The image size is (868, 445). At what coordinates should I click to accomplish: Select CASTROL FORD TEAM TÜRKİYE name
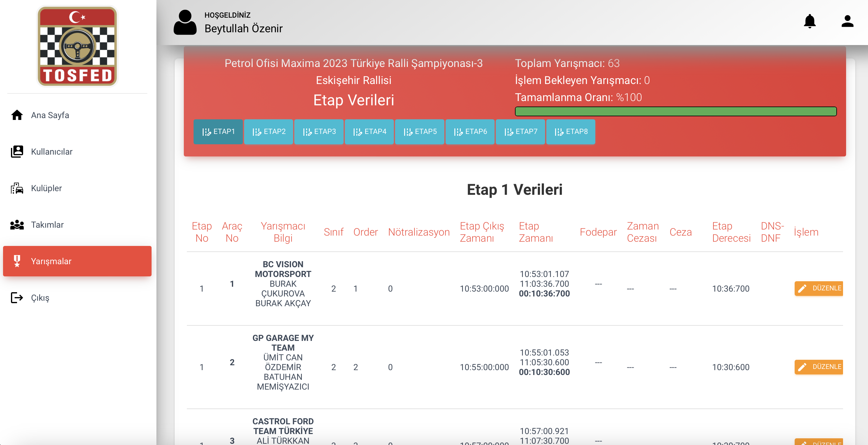tap(283, 426)
